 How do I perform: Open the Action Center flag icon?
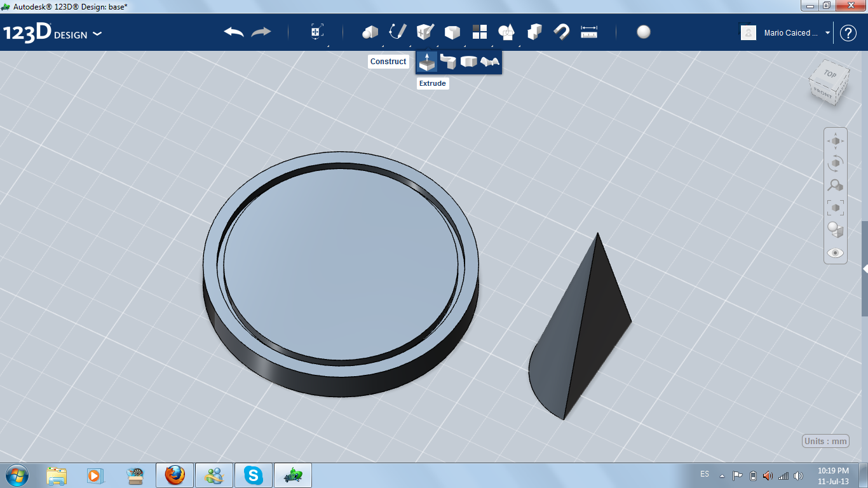tap(737, 475)
